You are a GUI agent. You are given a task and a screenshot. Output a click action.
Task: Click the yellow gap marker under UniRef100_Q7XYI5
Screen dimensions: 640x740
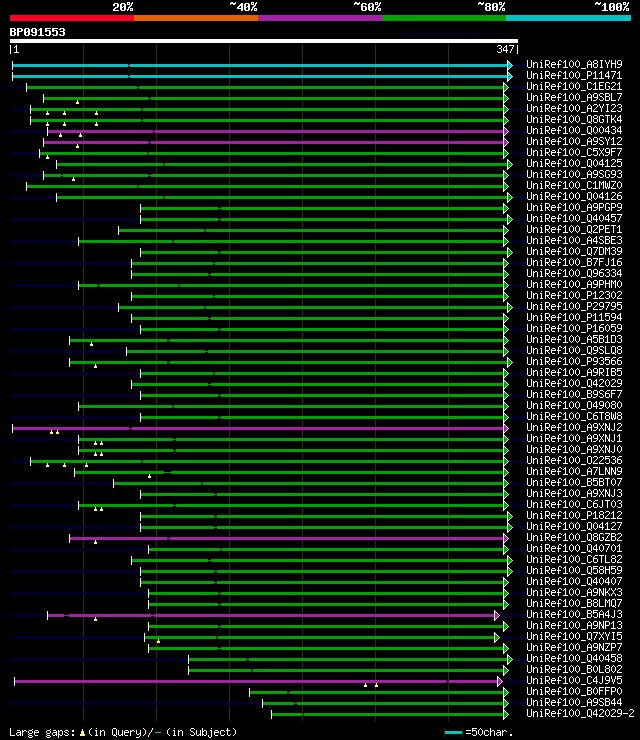tap(159, 641)
